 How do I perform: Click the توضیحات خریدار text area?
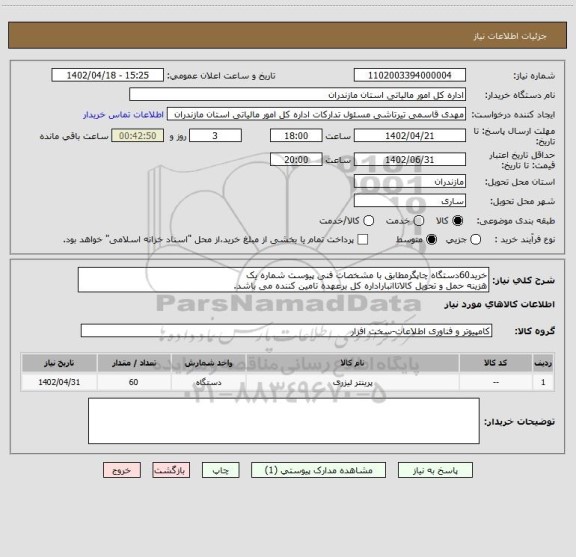click(284, 421)
